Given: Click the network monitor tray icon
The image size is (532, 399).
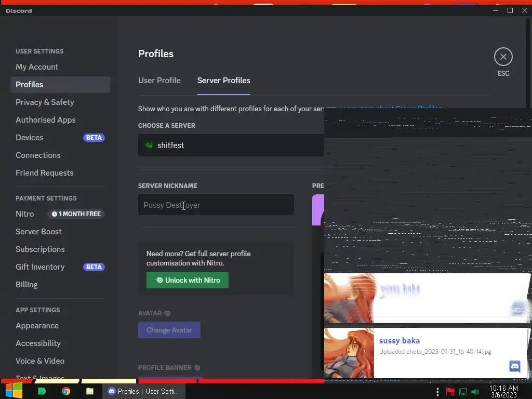Looking at the screenshot, I should point(463,392).
